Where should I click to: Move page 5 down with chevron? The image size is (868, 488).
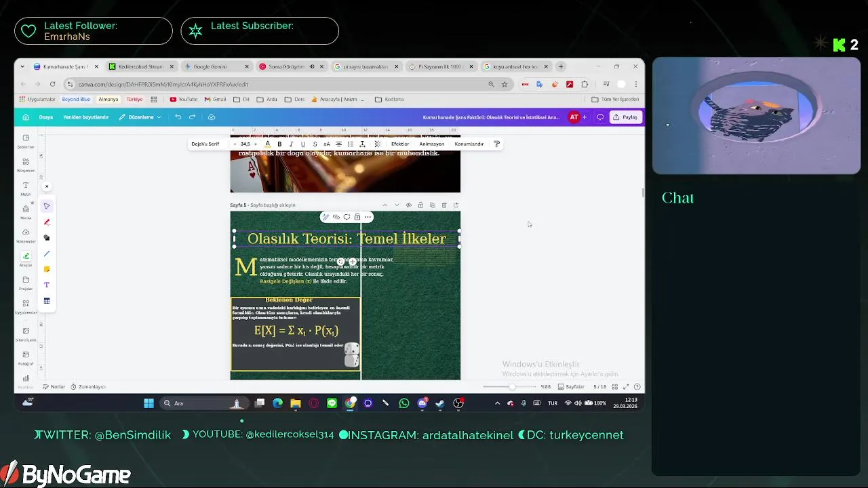(x=397, y=205)
